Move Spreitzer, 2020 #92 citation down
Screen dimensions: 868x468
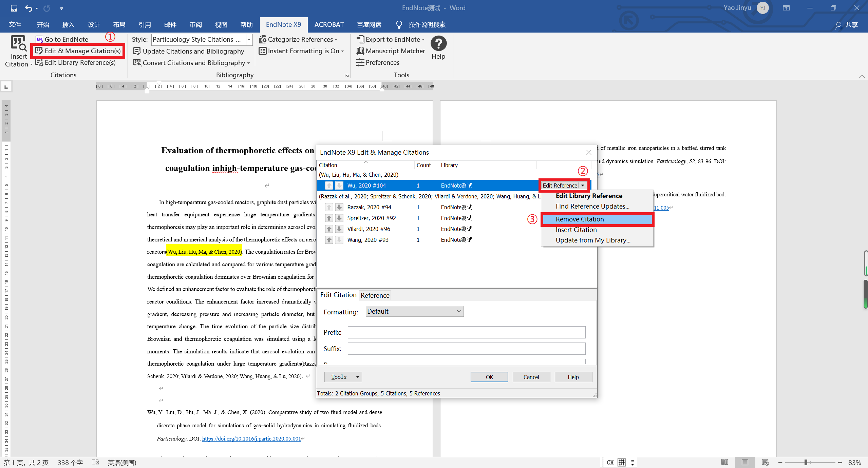[339, 218]
